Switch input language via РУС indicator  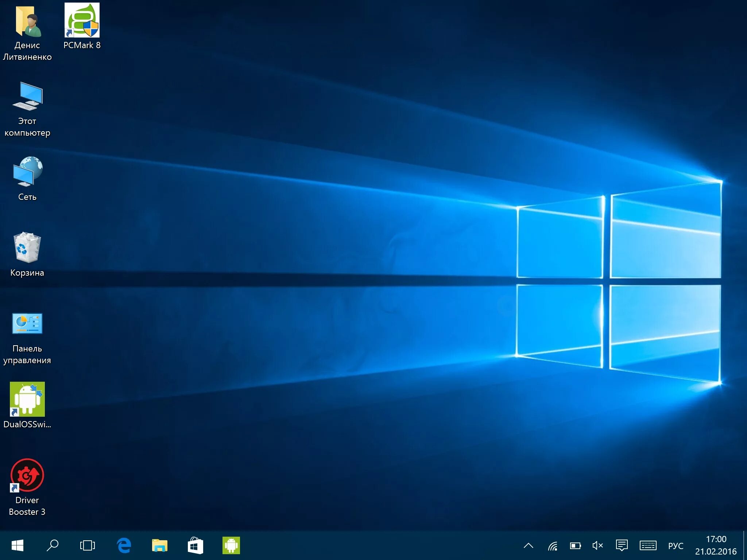tap(676, 546)
